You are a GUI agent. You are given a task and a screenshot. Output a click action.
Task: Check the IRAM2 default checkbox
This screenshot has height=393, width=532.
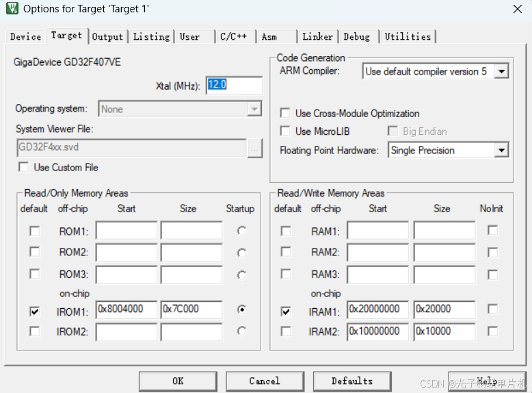[x=286, y=331]
